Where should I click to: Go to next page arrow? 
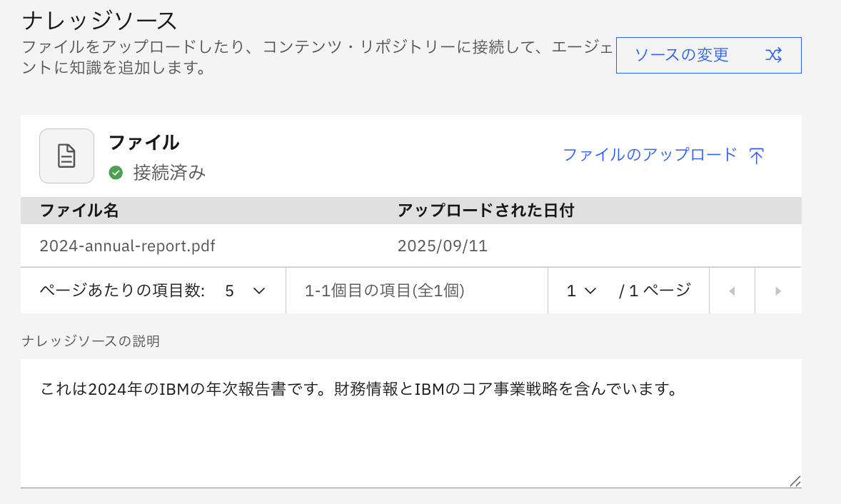coord(778,291)
